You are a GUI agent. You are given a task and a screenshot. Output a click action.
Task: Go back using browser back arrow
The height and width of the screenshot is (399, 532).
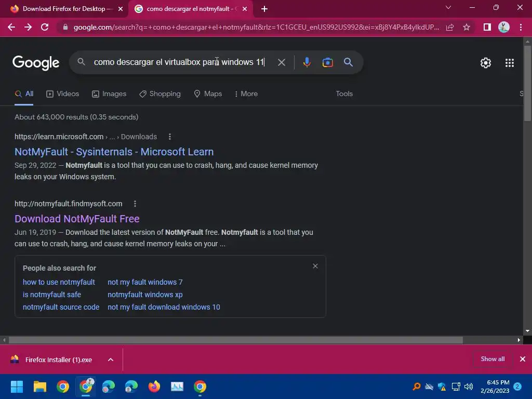11,27
